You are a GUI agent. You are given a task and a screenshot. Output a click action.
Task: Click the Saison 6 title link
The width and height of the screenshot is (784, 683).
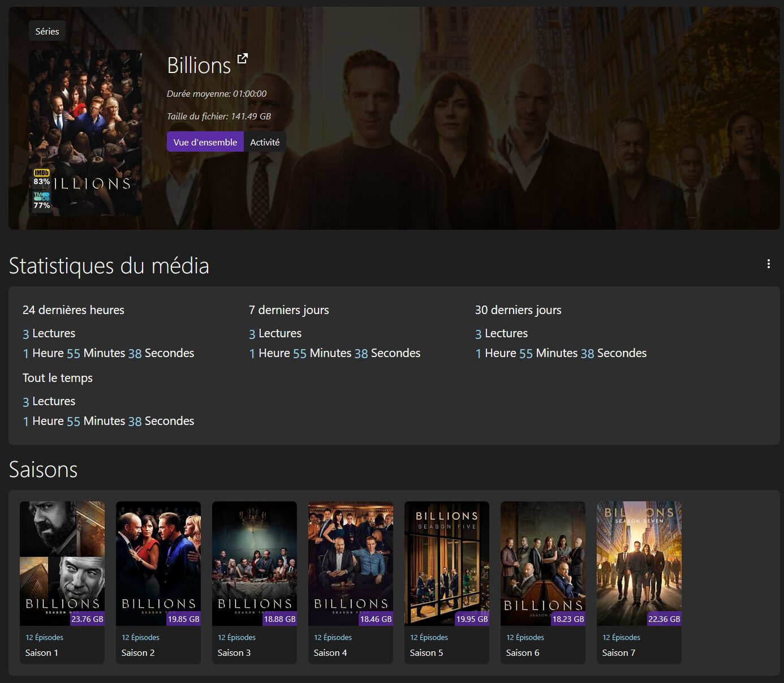click(523, 652)
